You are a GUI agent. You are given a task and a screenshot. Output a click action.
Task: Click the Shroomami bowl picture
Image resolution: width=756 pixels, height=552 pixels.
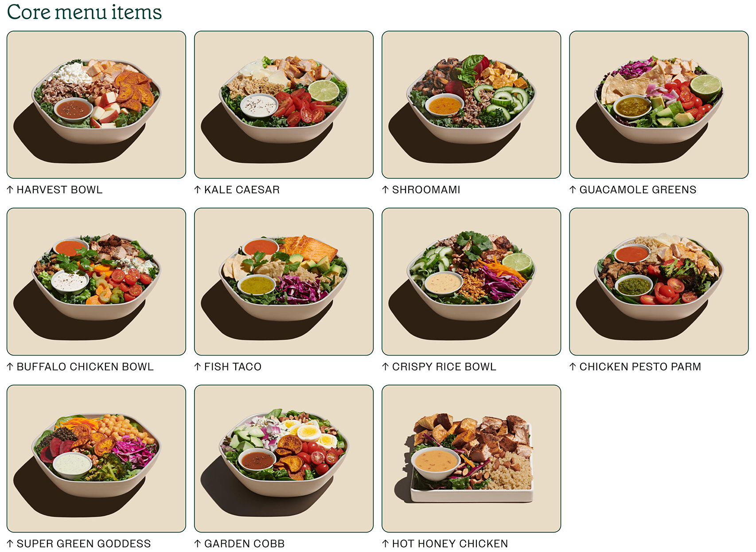[472, 105]
